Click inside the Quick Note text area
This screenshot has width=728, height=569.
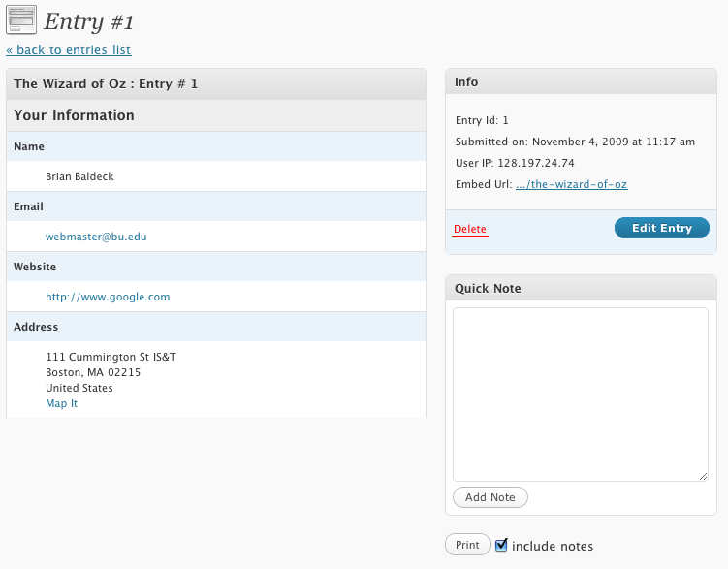[581, 394]
